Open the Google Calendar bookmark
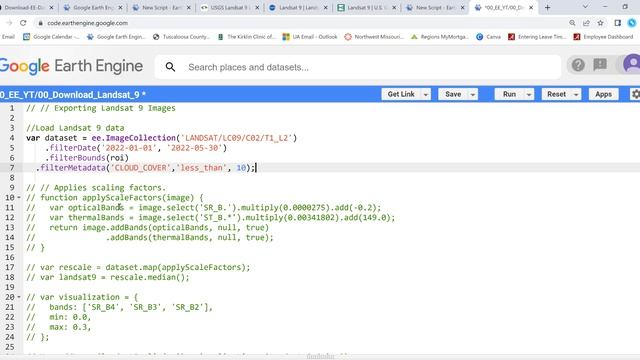 [51, 37]
